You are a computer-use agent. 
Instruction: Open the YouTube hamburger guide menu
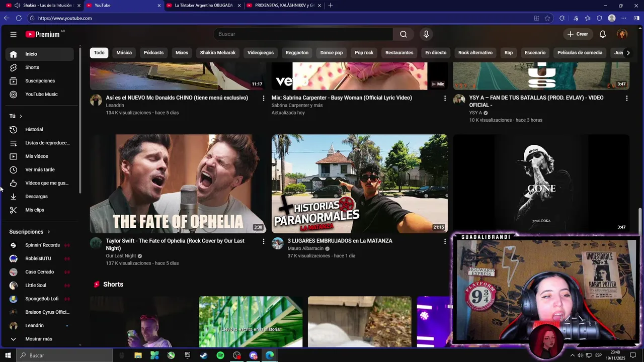click(14, 34)
